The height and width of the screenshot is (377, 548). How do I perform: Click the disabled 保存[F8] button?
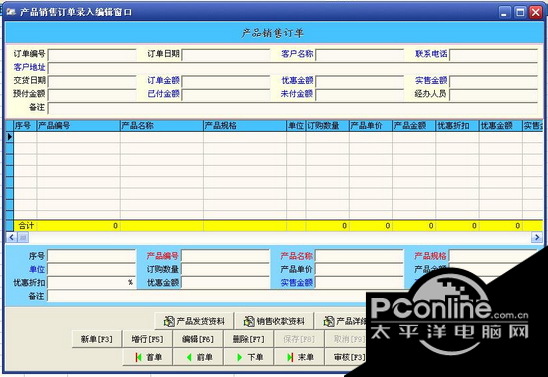pos(299,339)
